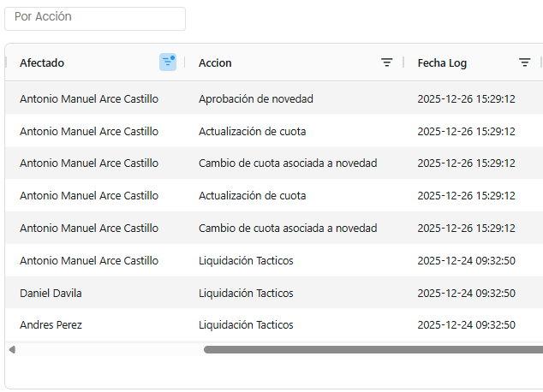Image resolution: width=543 pixels, height=392 pixels.
Task: Focus the Por Acción search field
Action: pos(95,18)
